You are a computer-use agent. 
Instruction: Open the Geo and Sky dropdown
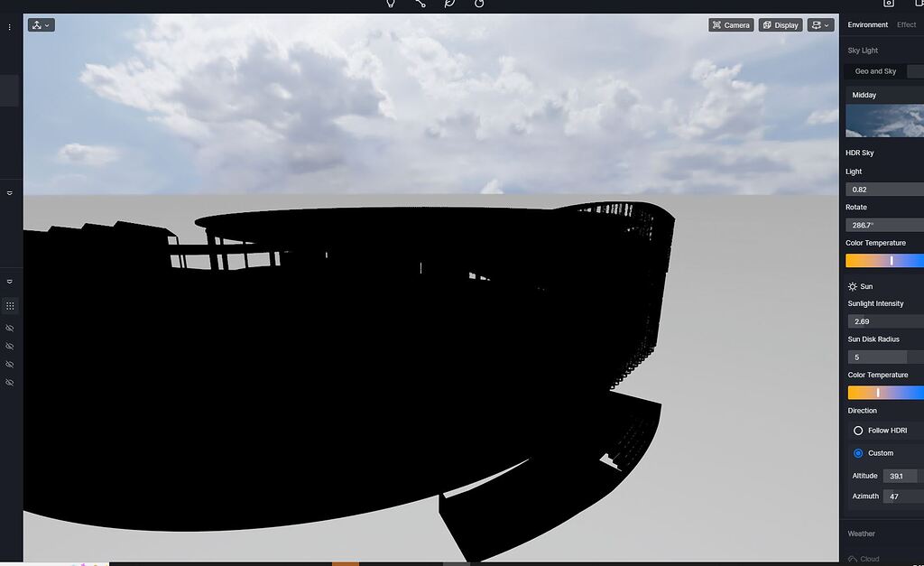(876, 71)
